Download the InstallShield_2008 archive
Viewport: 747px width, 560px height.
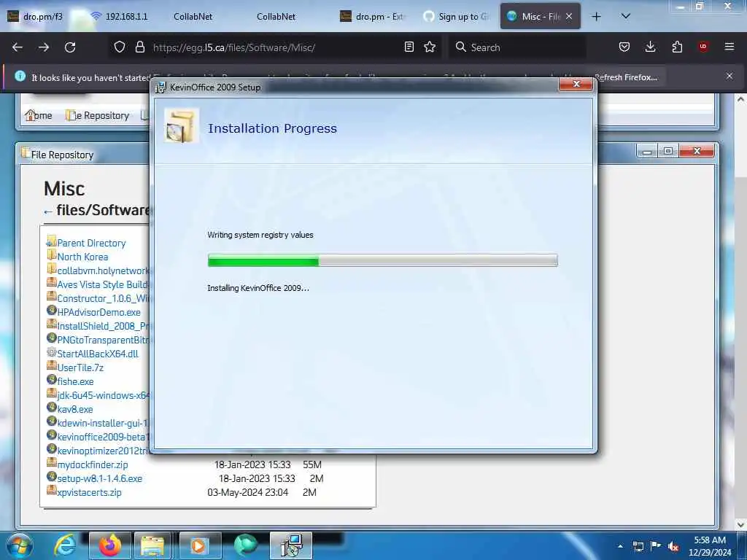click(103, 326)
